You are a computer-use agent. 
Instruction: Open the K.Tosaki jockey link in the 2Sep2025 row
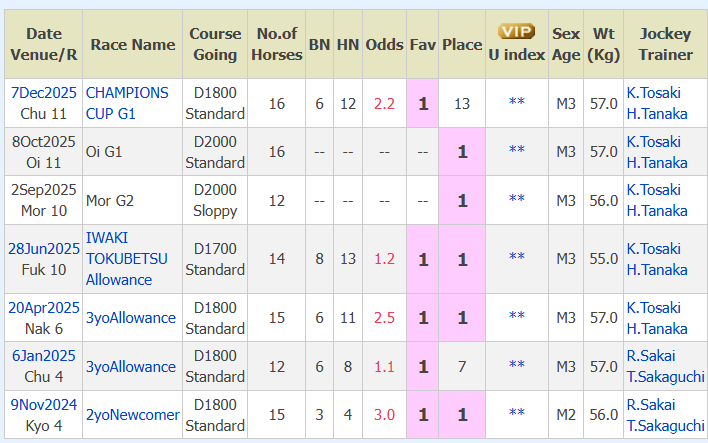tap(653, 190)
